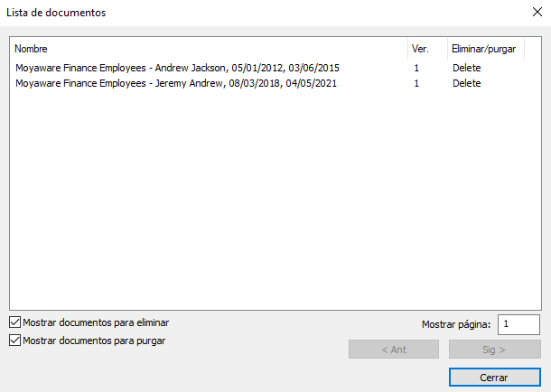Click Delete in the Jeremy Andrew row
This screenshot has width=551, height=392.
(x=467, y=83)
